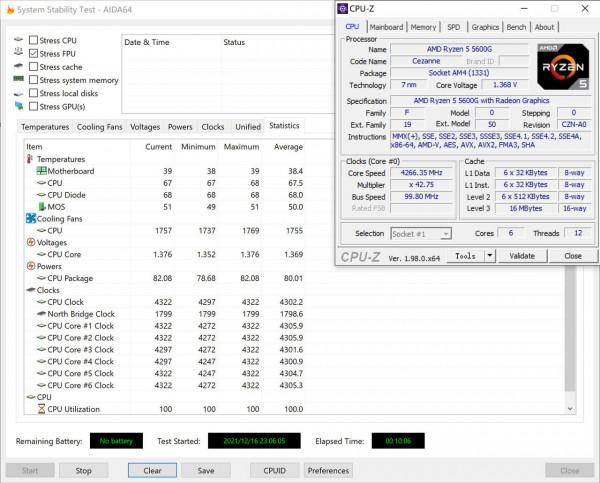
Task: Click the AMD Ryzen 5 logo
Action: tap(566, 68)
